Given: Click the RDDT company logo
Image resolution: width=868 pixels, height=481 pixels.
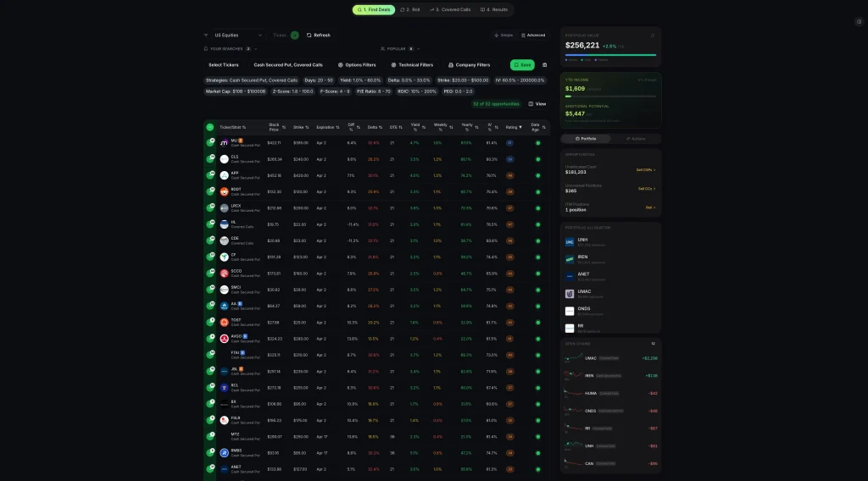Looking at the screenshot, I should coord(224,192).
